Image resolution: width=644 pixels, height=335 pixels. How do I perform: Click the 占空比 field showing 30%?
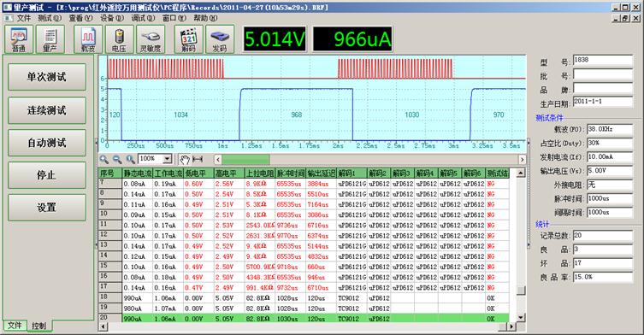(610, 144)
